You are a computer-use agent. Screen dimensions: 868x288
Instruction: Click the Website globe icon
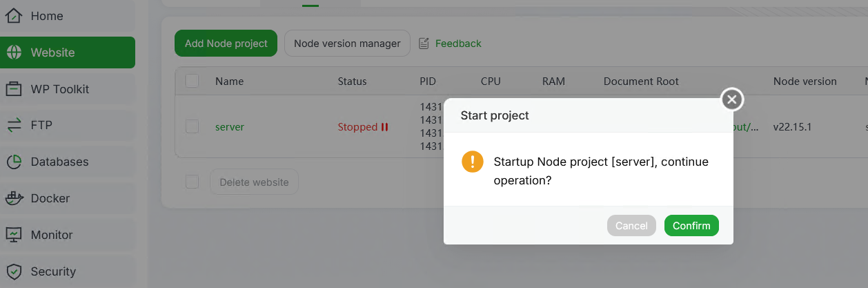(x=14, y=52)
